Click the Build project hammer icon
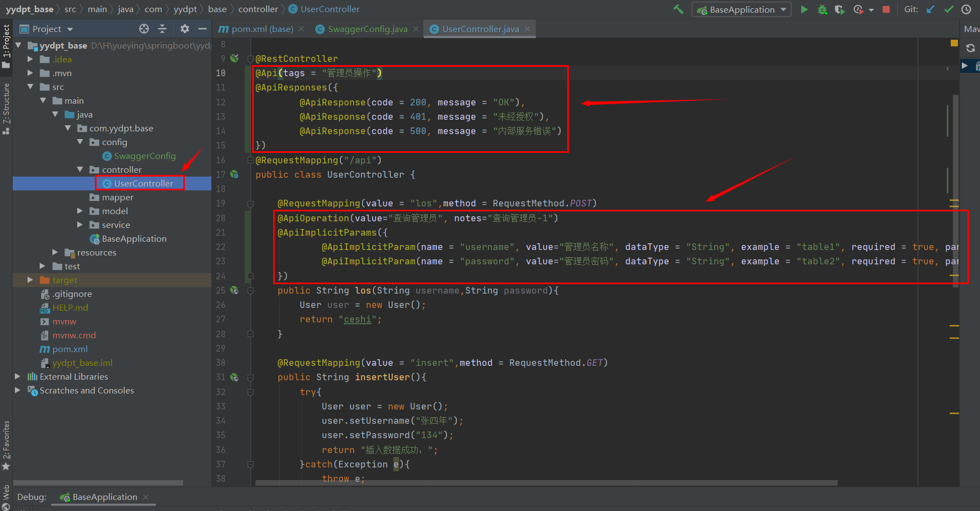 point(678,9)
